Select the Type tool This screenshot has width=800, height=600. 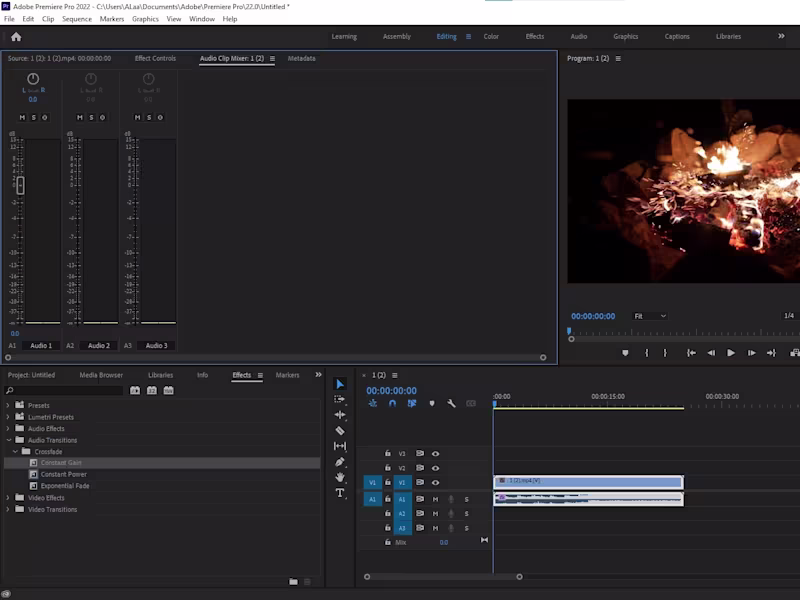340,493
